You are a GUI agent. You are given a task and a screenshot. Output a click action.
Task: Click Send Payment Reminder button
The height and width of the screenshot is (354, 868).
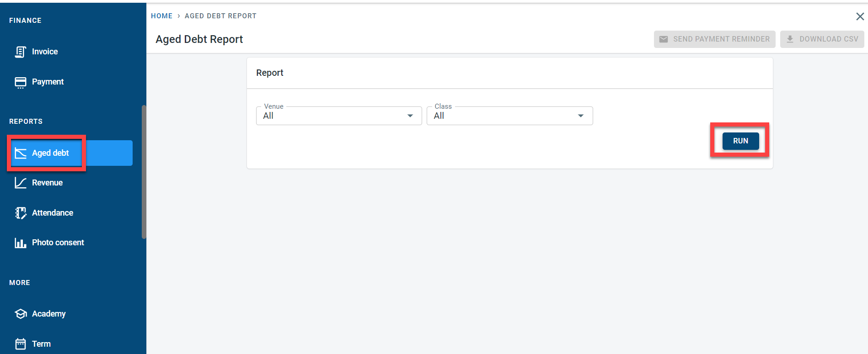pos(714,39)
